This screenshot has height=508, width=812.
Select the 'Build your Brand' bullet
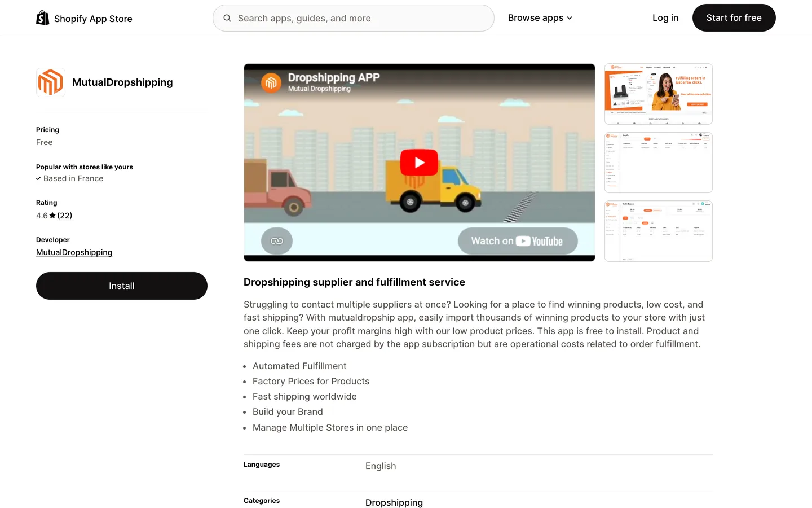288,412
